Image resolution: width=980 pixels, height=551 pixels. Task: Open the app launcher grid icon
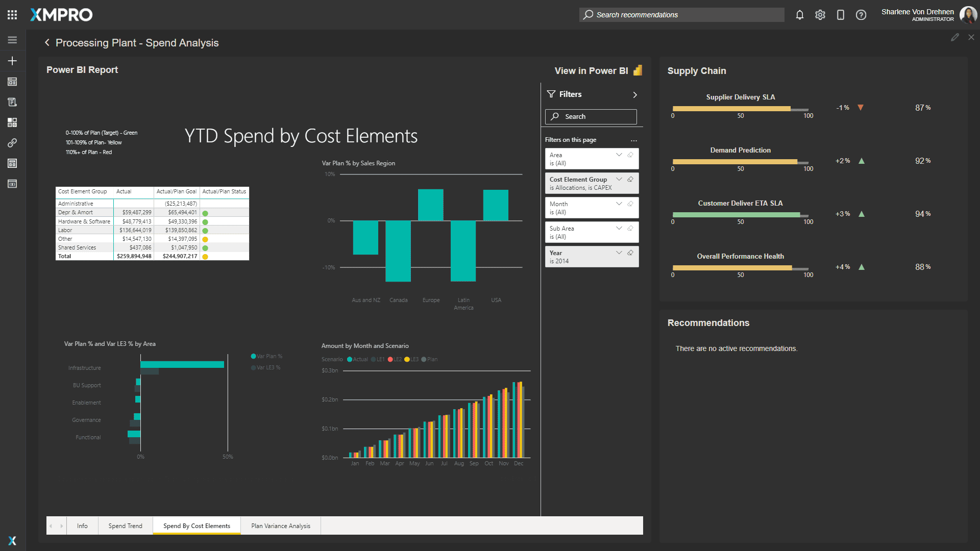(x=12, y=15)
